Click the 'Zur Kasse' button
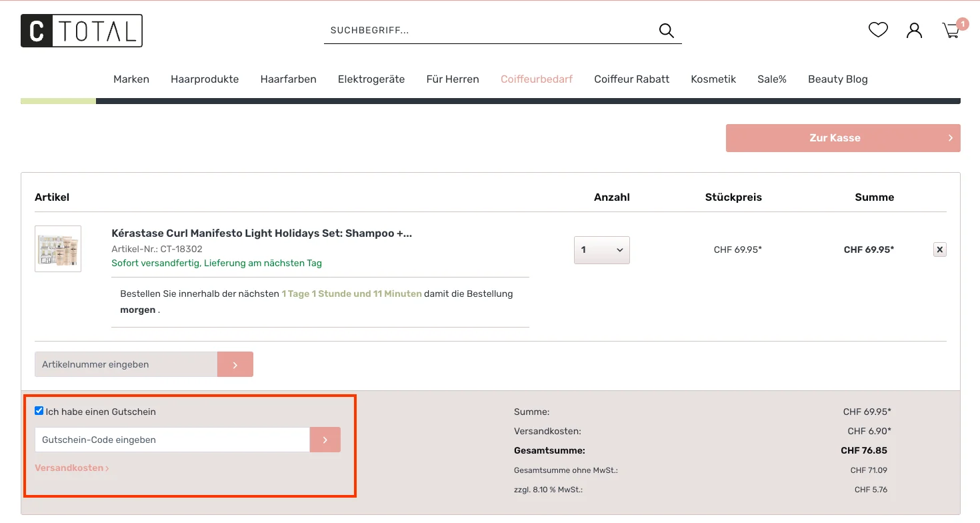Viewport: 980px width, 523px height. pyautogui.click(x=842, y=137)
